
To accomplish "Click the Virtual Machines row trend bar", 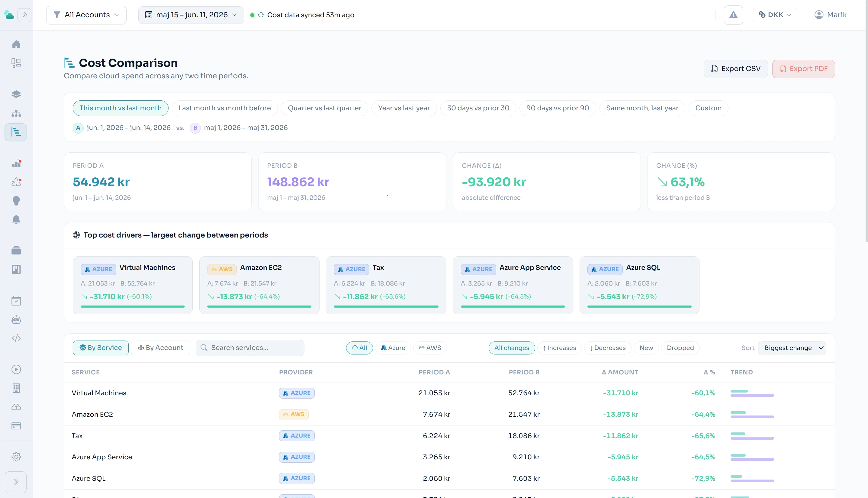I will pos(752,393).
